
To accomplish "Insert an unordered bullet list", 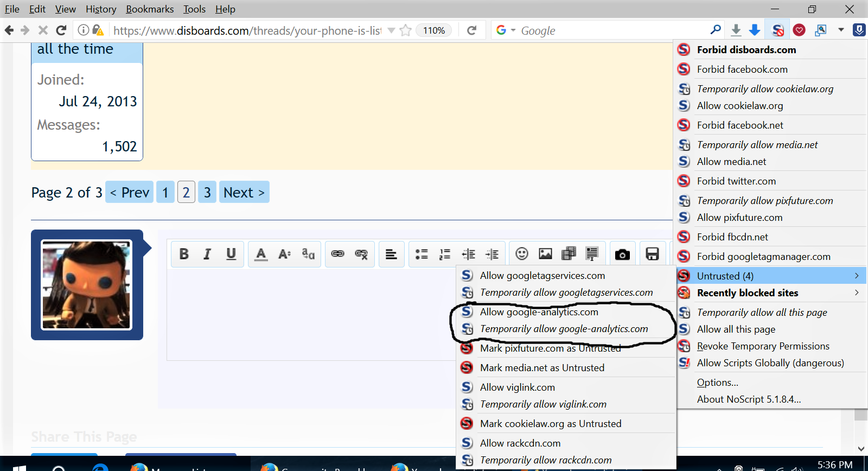I will coord(422,254).
